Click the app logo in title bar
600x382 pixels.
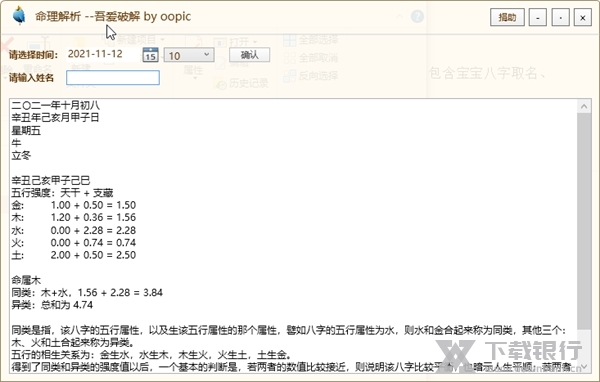19,16
